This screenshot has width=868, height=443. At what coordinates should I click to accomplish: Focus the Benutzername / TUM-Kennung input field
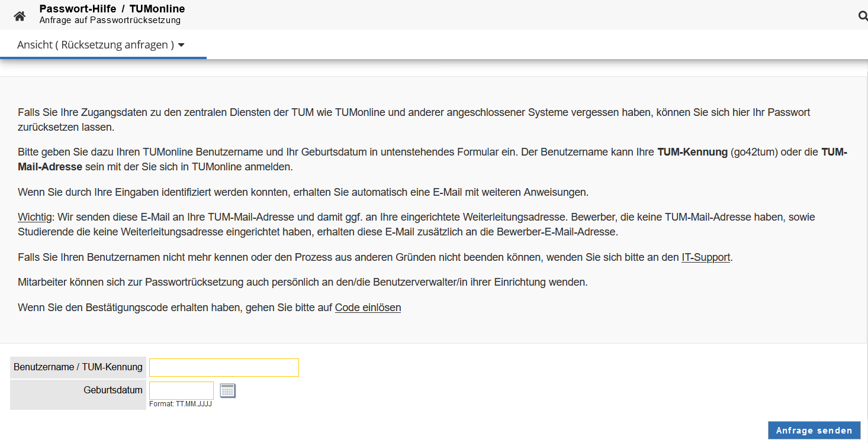224,367
